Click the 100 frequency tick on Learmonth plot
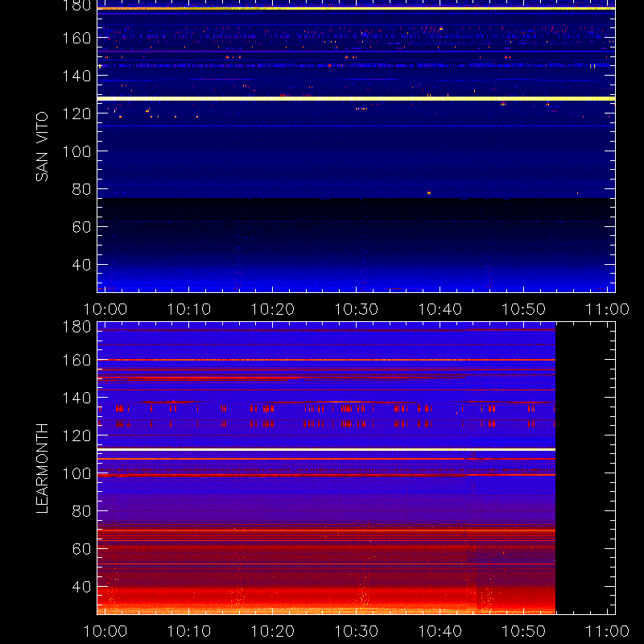The width and height of the screenshot is (644, 644). coord(76,473)
